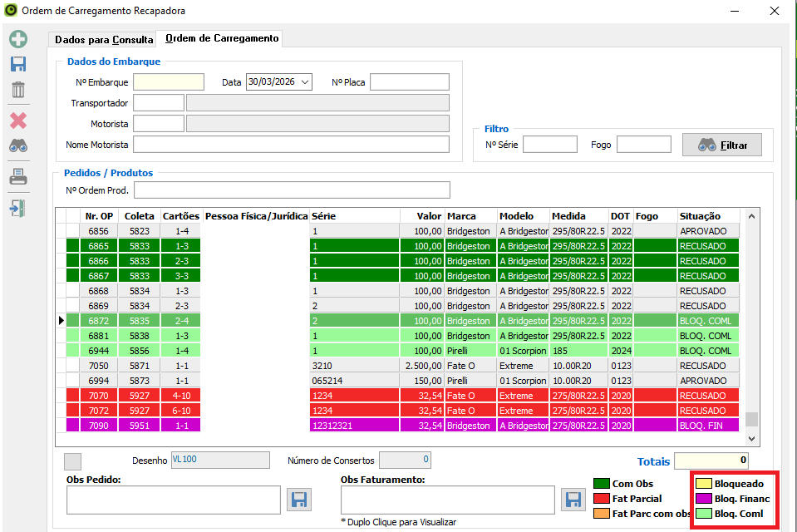Focus the Nº Embarque field
Screen dimensions: 797x532
(169, 82)
